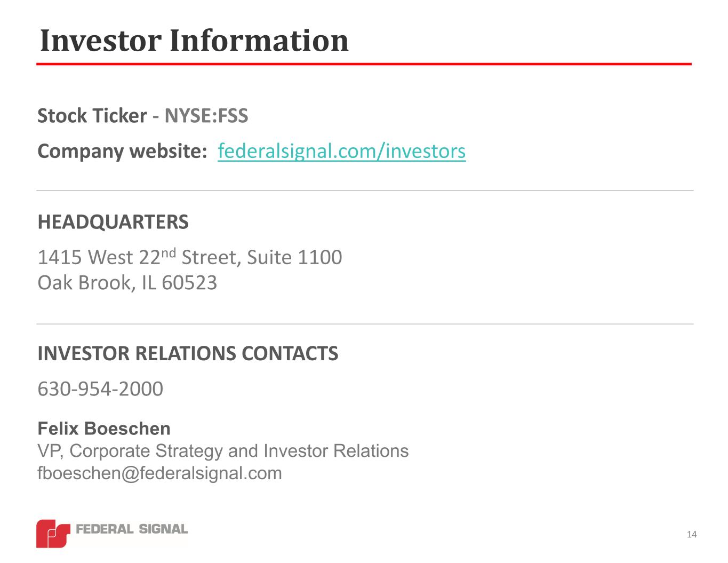The image size is (728, 563).
Task: Select the INVESTOR RELATIONS CONTACTS heading
Action: (x=188, y=353)
